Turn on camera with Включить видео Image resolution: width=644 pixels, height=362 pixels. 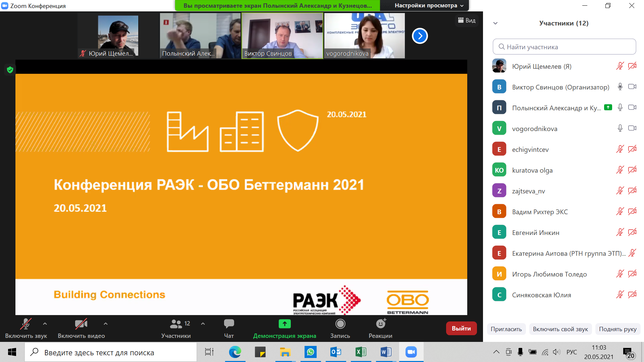pyautogui.click(x=81, y=324)
